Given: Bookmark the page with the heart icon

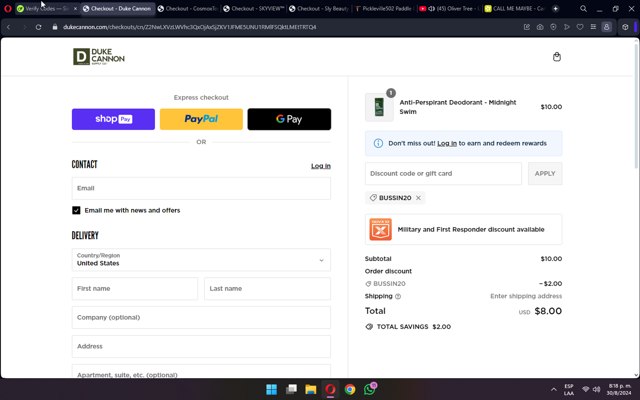Looking at the screenshot, I should coord(580,27).
